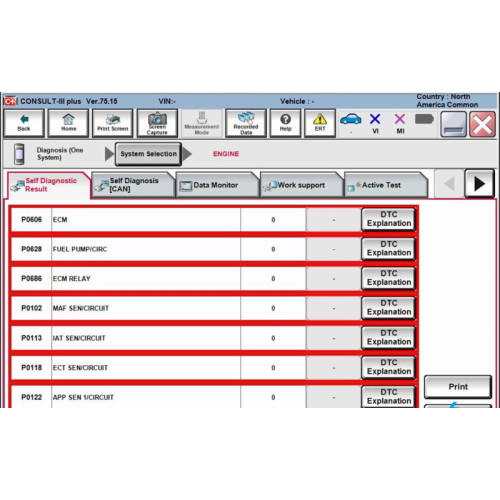Click the 0 count in P0102 row

(273, 308)
